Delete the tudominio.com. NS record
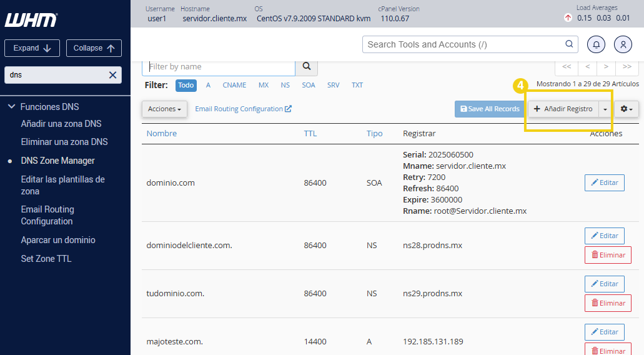This screenshot has width=644, height=355. click(608, 303)
